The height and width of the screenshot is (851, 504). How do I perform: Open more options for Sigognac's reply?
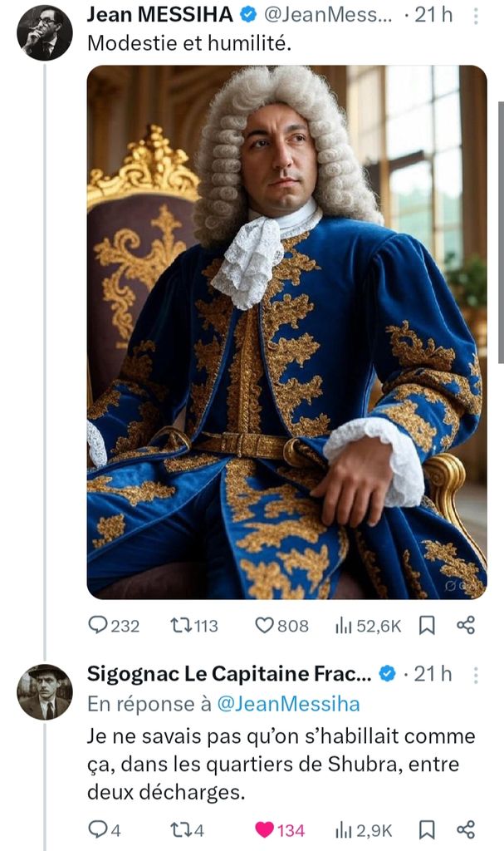click(x=474, y=674)
